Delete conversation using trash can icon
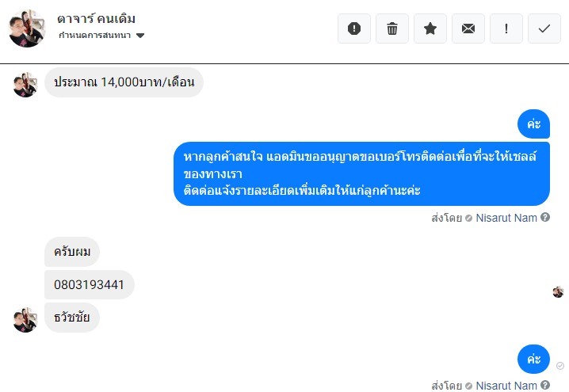The image size is (569, 392). pyautogui.click(x=392, y=29)
